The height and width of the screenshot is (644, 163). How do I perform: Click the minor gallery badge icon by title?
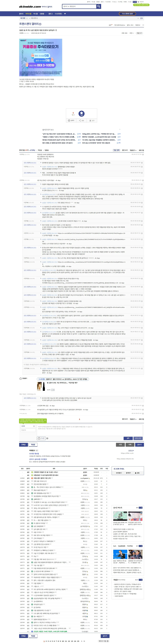[40, 24]
